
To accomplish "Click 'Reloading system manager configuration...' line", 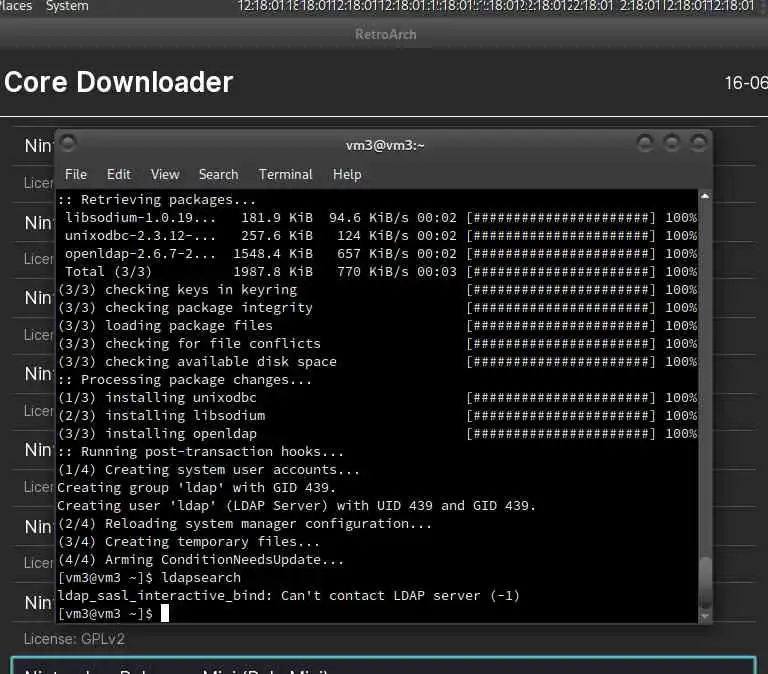I will (245, 524).
